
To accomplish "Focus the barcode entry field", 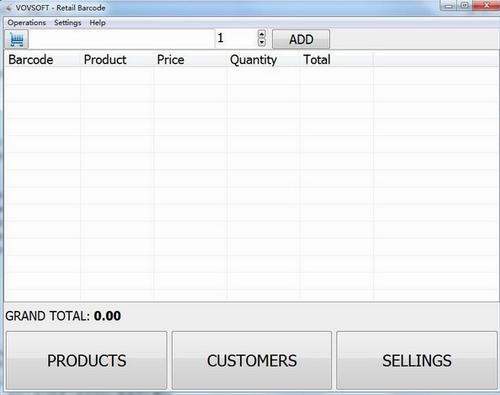I will click(x=122, y=39).
